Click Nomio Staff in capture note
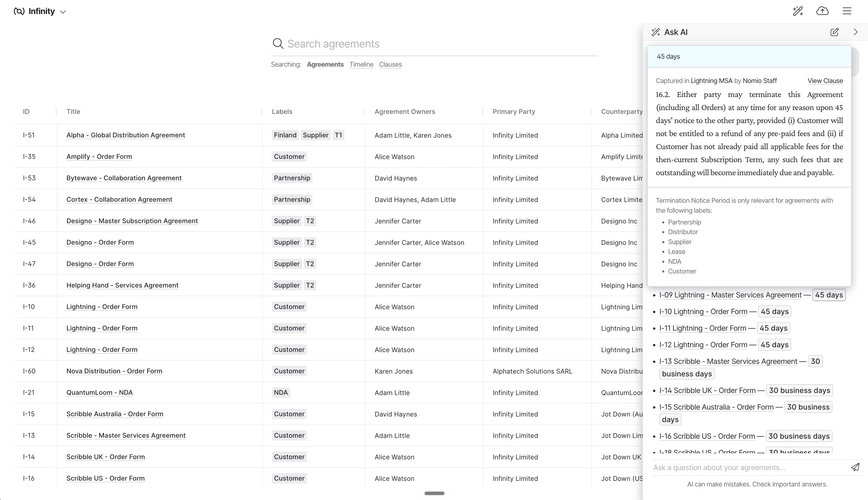 coord(759,81)
